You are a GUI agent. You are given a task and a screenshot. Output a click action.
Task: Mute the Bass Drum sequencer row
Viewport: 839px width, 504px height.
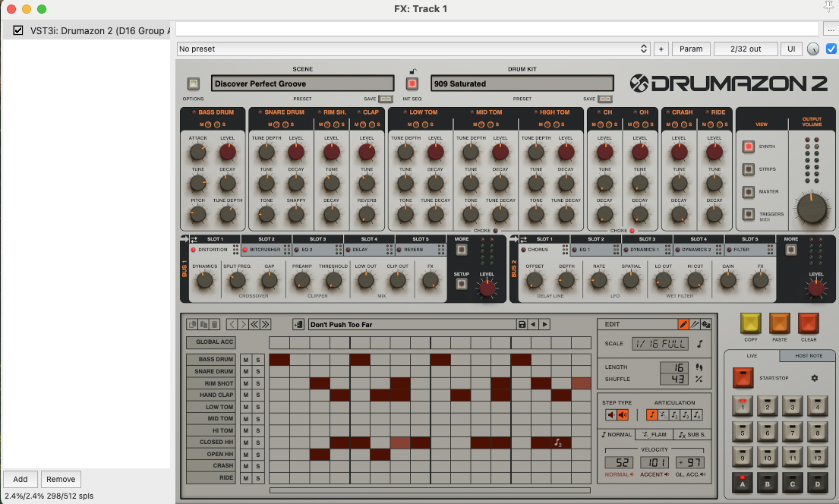tap(245, 360)
